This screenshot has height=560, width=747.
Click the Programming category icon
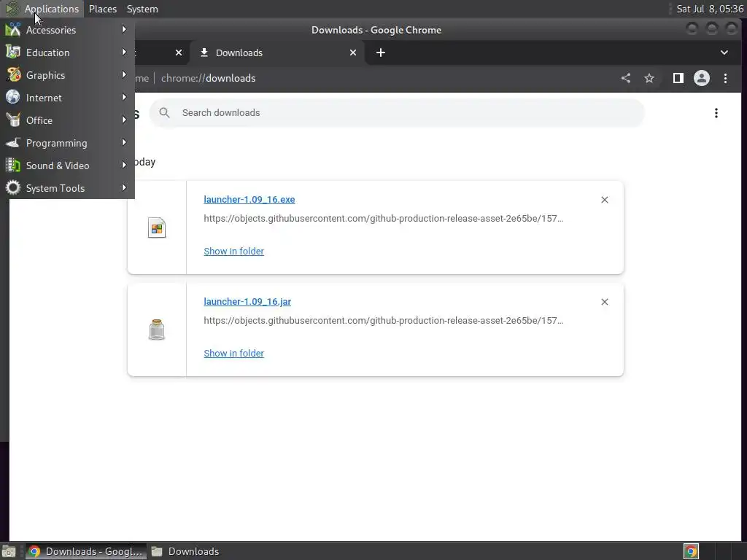[13, 142]
